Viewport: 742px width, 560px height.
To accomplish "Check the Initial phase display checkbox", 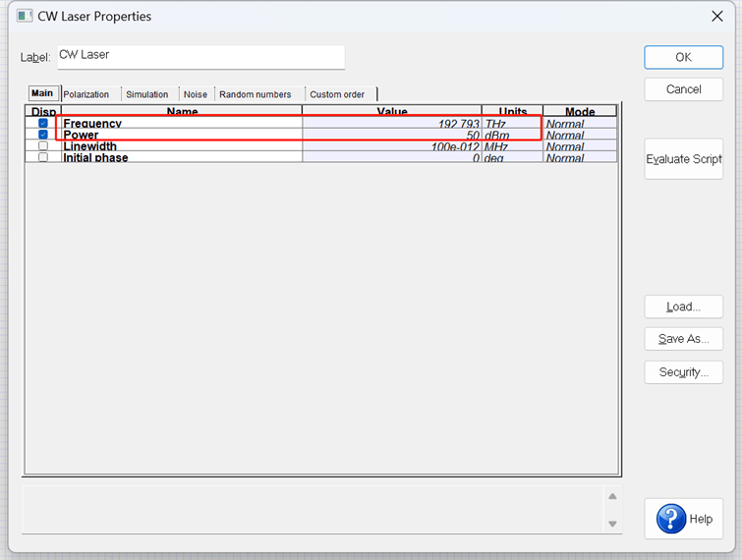I will click(43, 157).
